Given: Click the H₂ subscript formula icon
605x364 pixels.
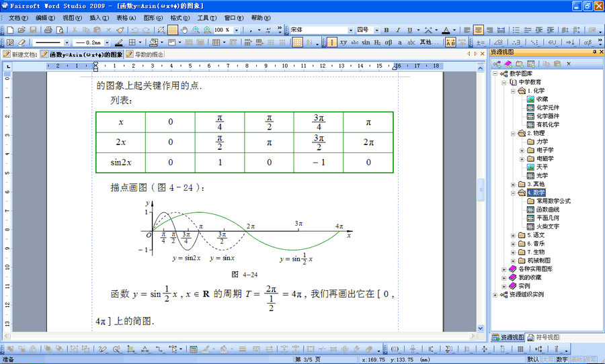Looking at the screenshot, I should tap(377, 42).
